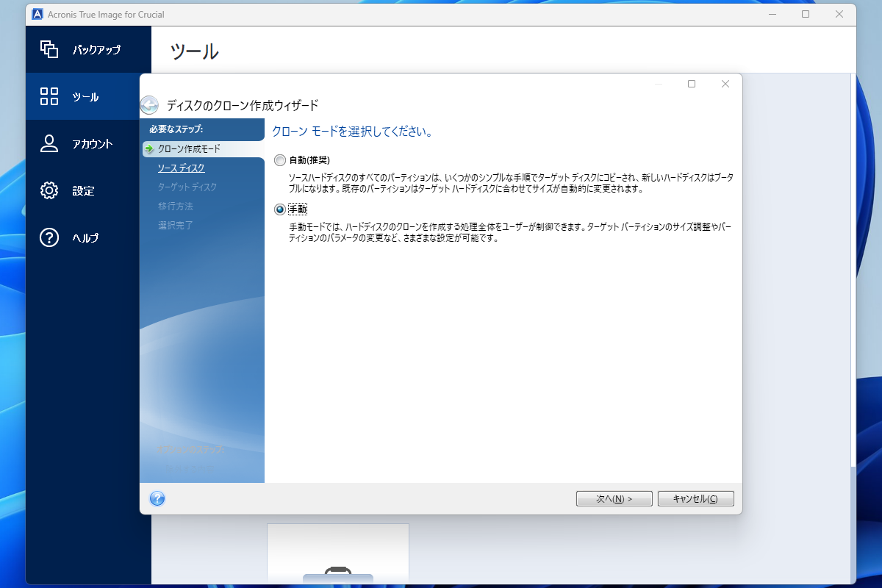Minimize the Acronis True Image main window

(772, 14)
